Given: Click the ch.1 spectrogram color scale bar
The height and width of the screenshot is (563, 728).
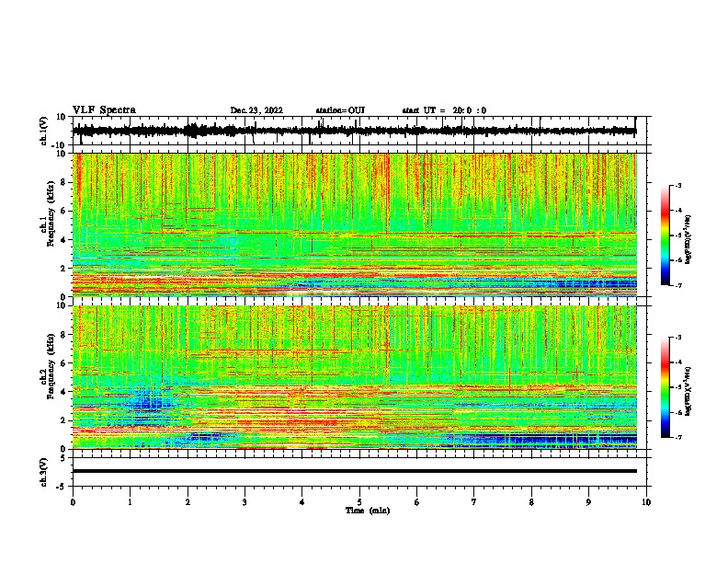Looking at the screenshot, I should [665, 236].
